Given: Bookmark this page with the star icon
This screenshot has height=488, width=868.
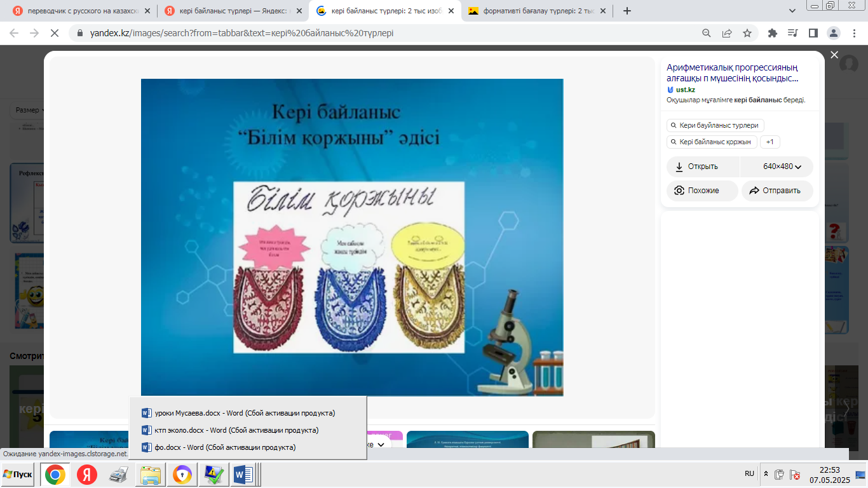Looking at the screenshot, I should [x=747, y=33].
